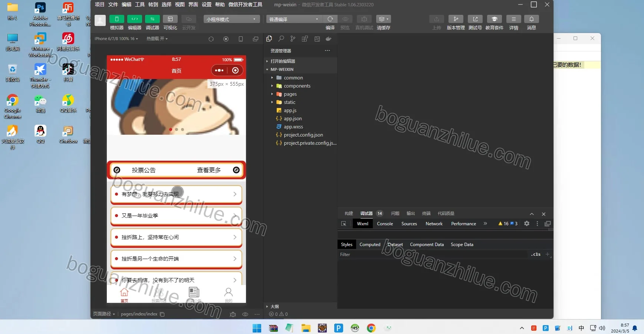Open the search icon in the editor sidebar

(x=281, y=39)
